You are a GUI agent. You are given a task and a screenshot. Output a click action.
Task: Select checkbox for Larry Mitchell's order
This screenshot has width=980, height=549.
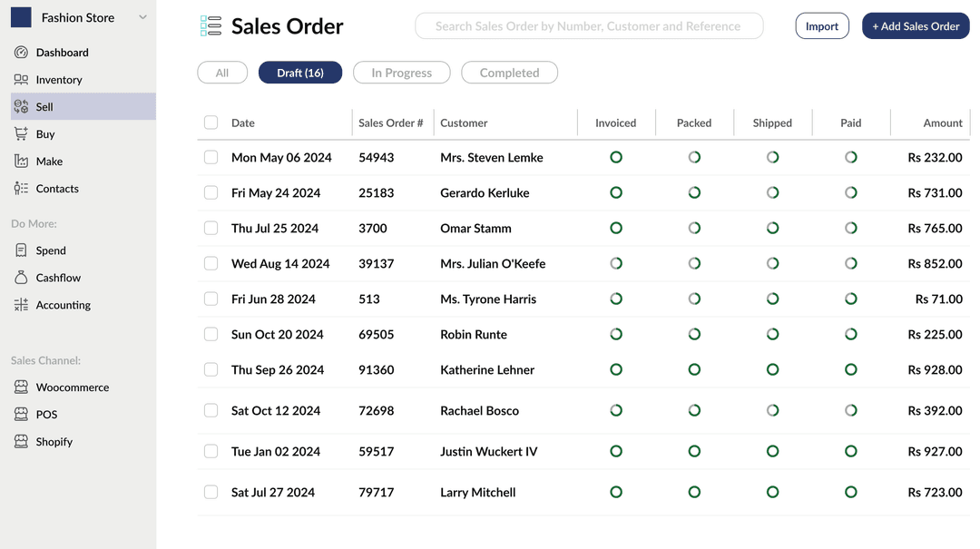(211, 492)
